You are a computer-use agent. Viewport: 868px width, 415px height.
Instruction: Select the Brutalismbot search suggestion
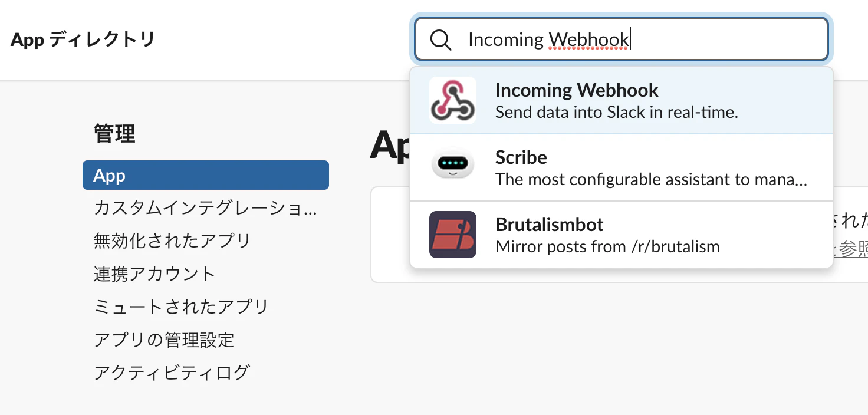(x=622, y=235)
